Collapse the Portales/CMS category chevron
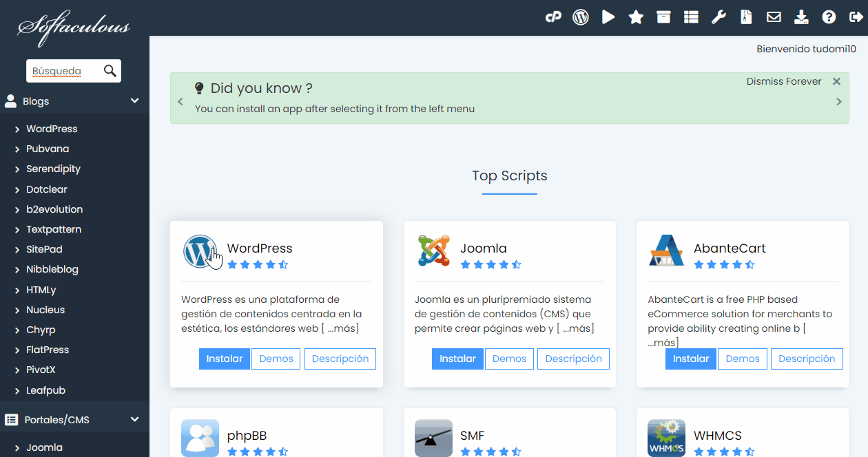Screen dimensions: 868x457 click(x=134, y=420)
